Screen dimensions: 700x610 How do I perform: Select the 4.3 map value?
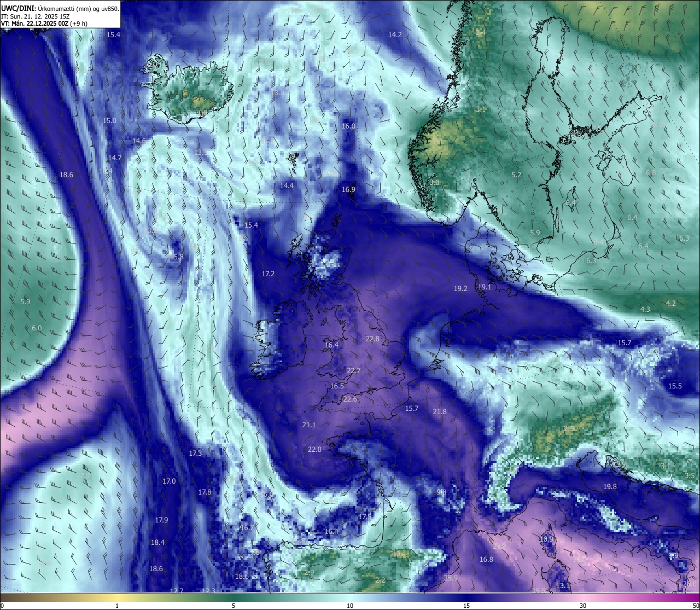[x=645, y=309]
